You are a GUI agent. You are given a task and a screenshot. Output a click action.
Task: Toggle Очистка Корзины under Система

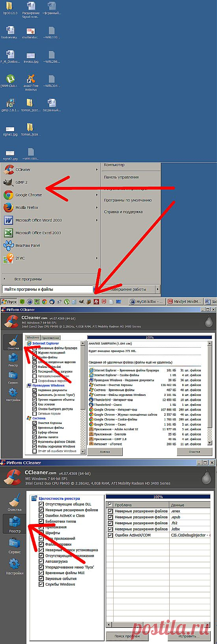[34, 423]
